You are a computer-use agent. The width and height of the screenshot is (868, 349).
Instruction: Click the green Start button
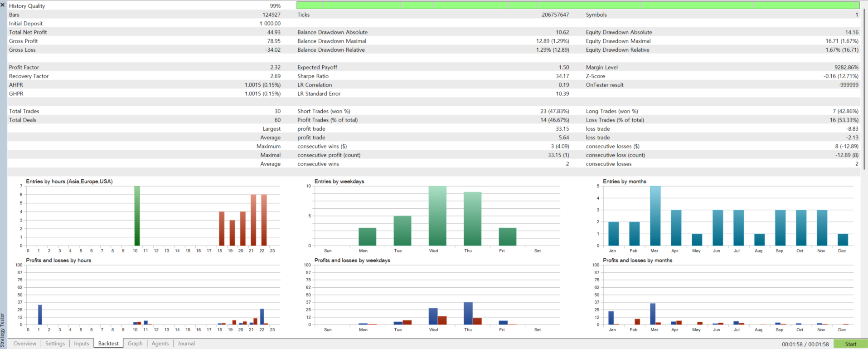coord(850,344)
